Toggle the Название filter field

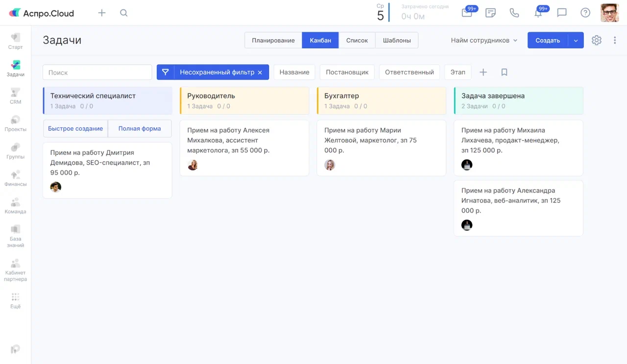[294, 72]
